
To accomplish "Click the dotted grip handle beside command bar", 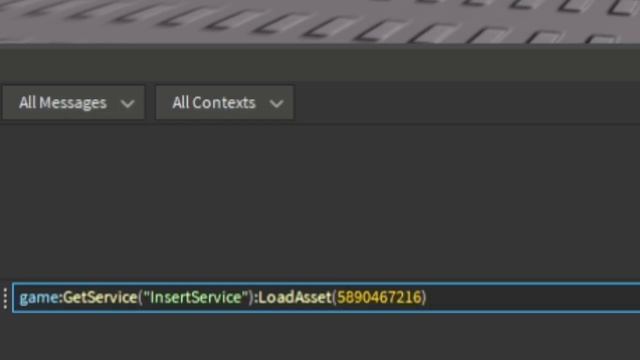I will [5, 298].
